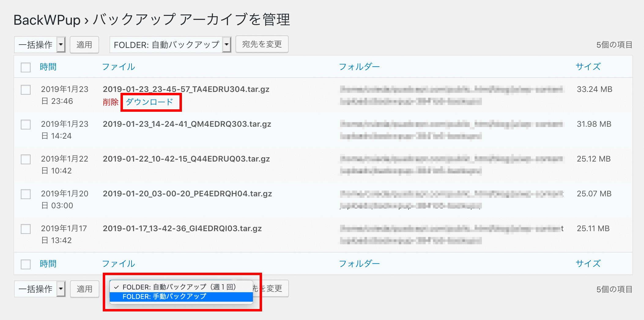This screenshot has height=320, width=644.
Task: Check the box for 2019-01-23 14:24 backup
Action: click(x=26, y=125)
